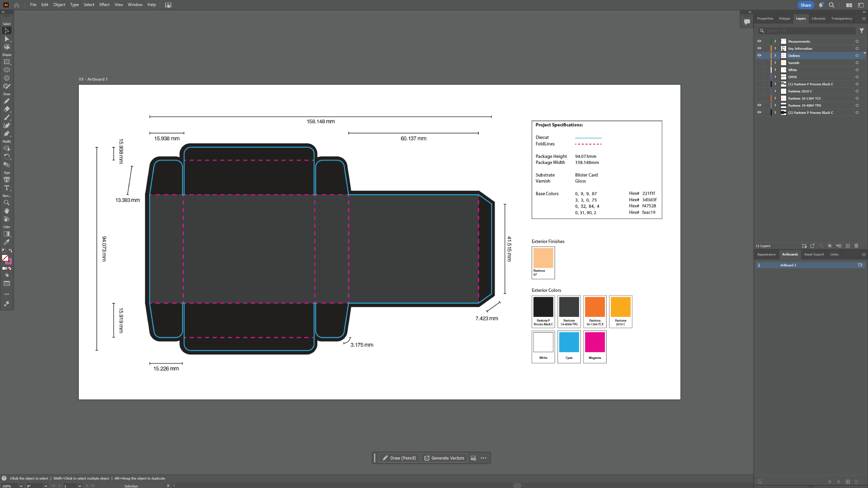This screenshot has height=488, width=868.
Task: Hide the Measurements layer
Action: (x=759, y=41)
